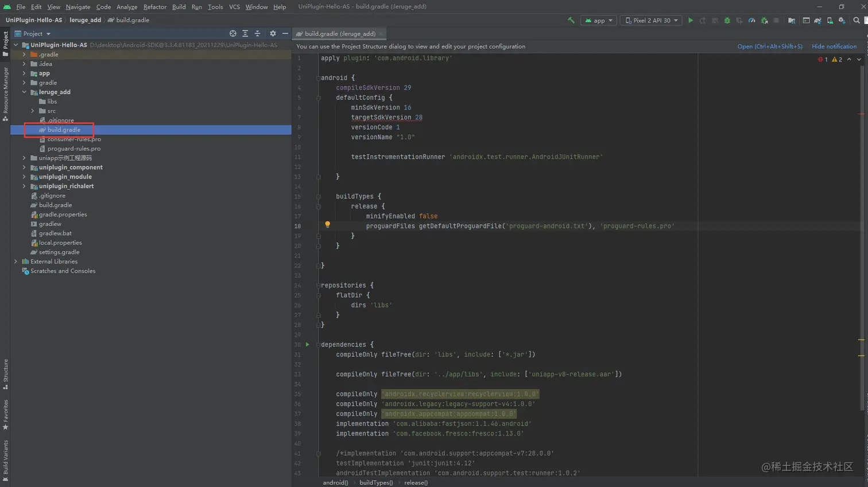Select the build.gradle (:leruge_add) editor tab

tap(339, 34)
